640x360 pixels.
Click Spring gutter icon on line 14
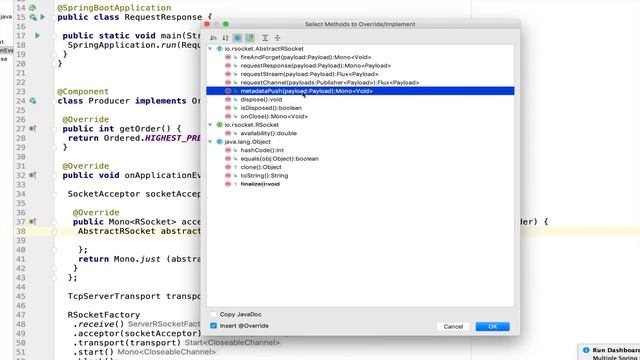32,8
